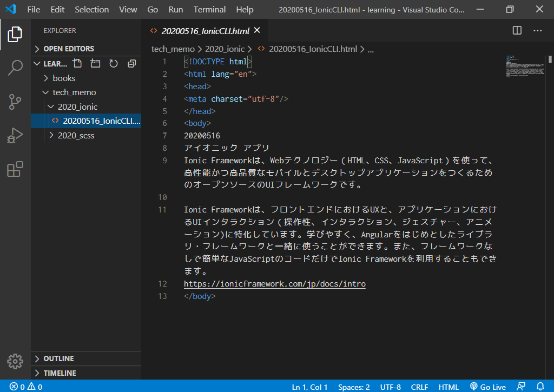Open notifications bell in status bar
This screenshot has width=554, height=392.
(540, 387)
